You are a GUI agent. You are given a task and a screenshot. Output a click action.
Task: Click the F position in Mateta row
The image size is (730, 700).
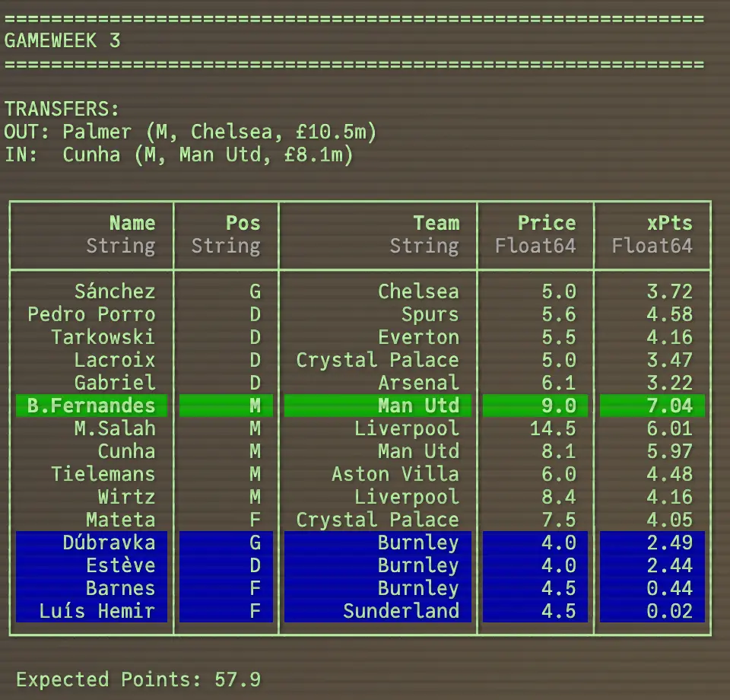pos(255,520)
